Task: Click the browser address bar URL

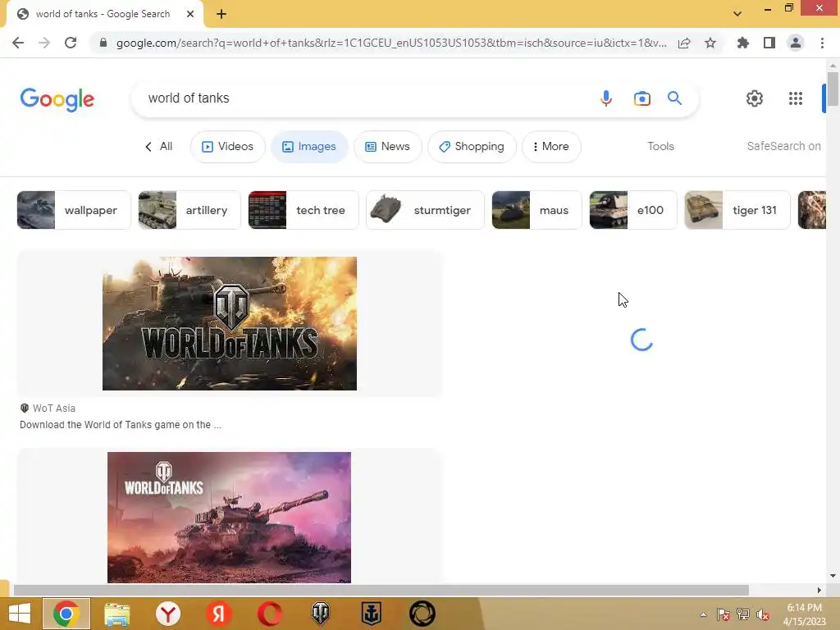Action: [391, 43]
